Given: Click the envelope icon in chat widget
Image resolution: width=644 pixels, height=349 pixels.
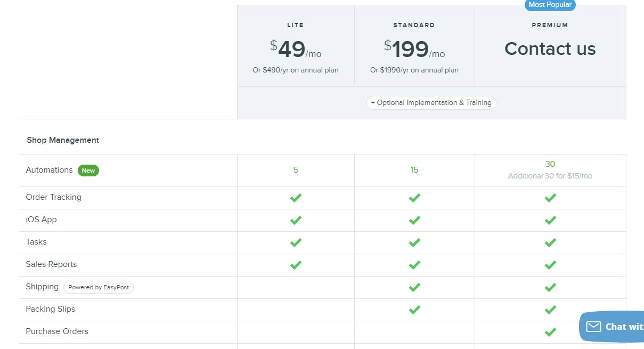Looking at the screenshot, I should click(x=593, y=327).
